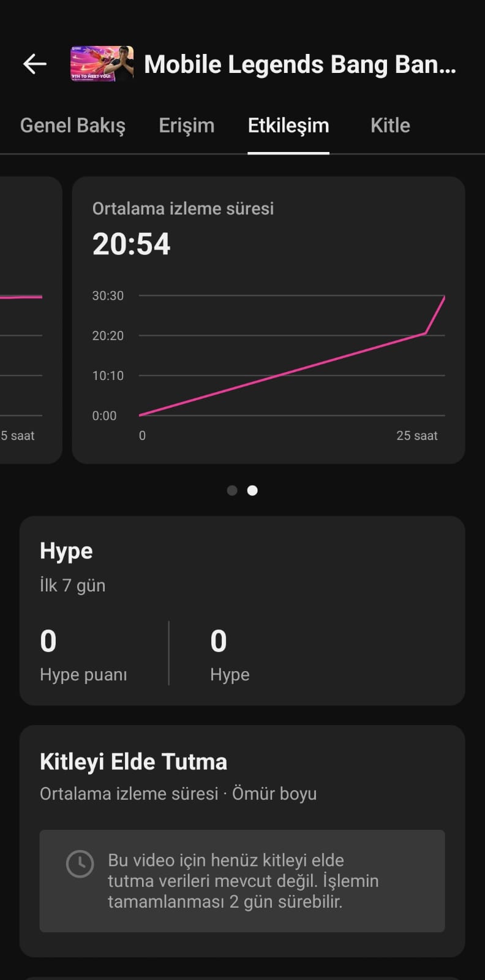Screen dimensions: 485x980
Task: Tap the retention data unavailable notice
Action: [242, 881]
